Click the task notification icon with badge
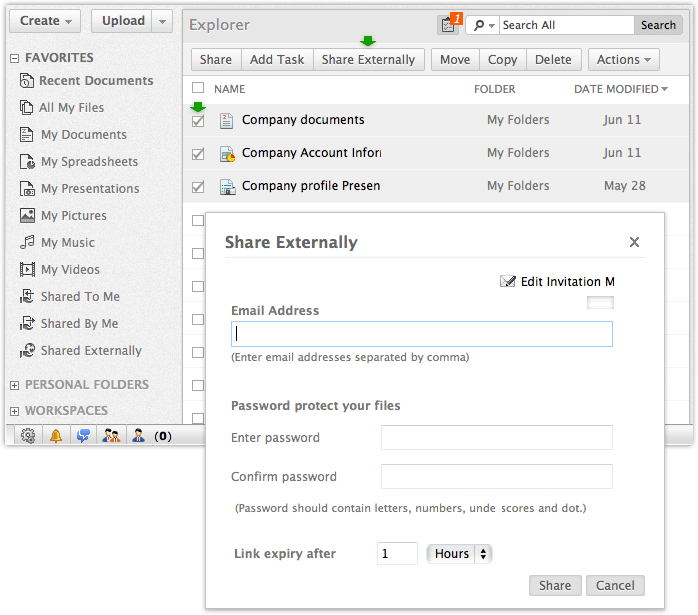The height and width of the screenshot is (615, 698). 448,25
